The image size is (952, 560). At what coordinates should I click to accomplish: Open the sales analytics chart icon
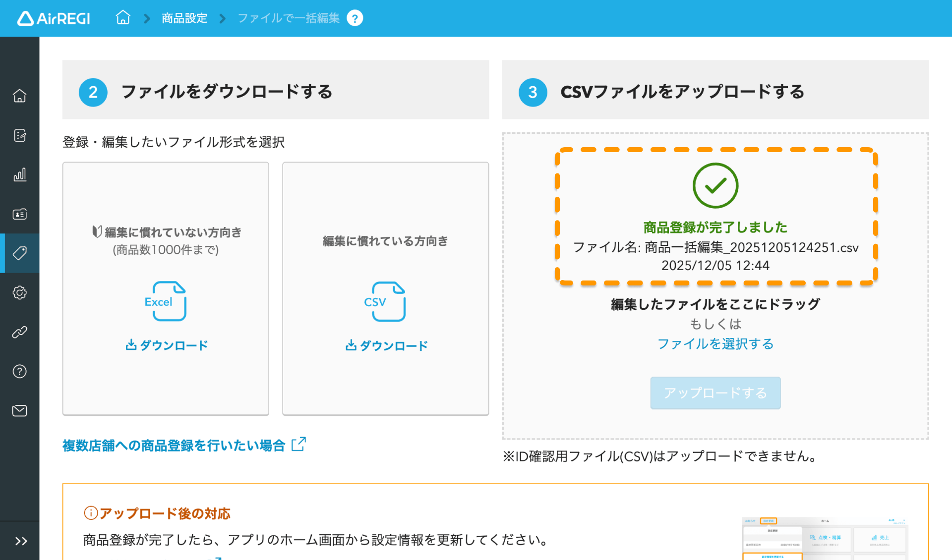pos(20,174)
